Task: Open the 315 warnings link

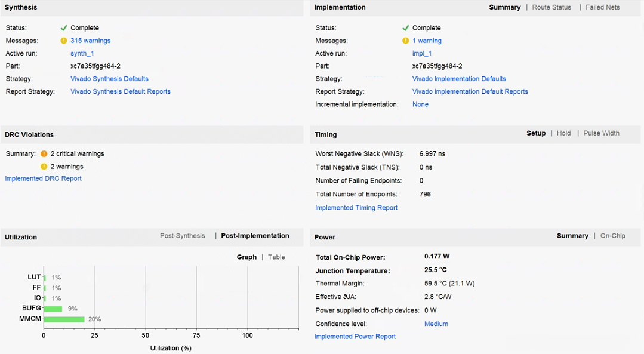Action: pos(90,41)
